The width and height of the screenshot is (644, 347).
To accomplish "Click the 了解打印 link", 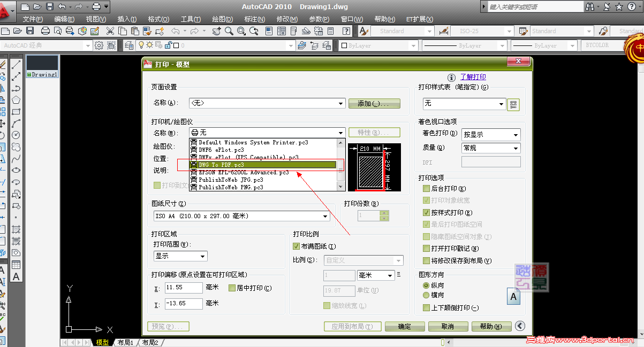I will 473,76.
